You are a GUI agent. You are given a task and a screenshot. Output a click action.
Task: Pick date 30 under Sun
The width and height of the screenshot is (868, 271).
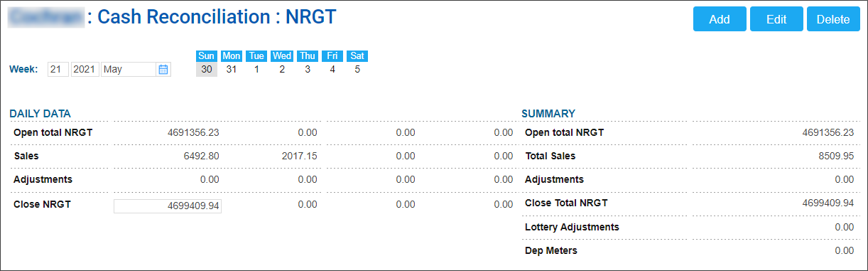click(207, 69)
